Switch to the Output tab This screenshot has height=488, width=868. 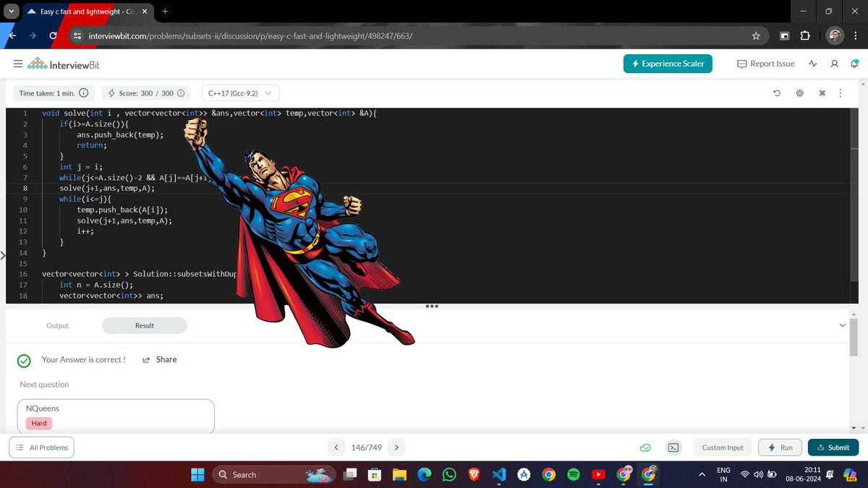pos(58,325)
